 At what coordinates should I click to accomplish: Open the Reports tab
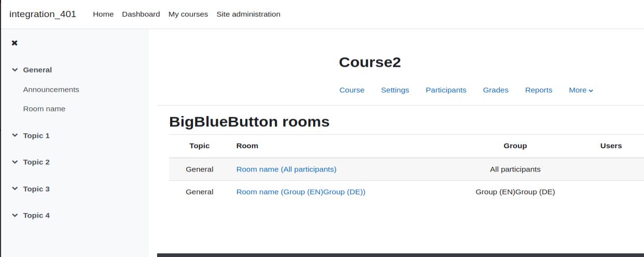tap(539, 90)
